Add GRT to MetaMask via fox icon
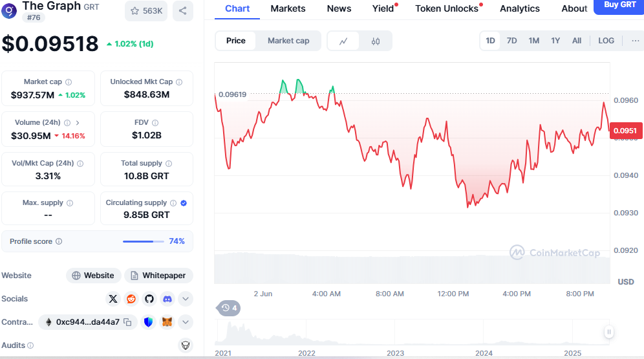The width and height of the screenshot is (644, 359). 167,322
